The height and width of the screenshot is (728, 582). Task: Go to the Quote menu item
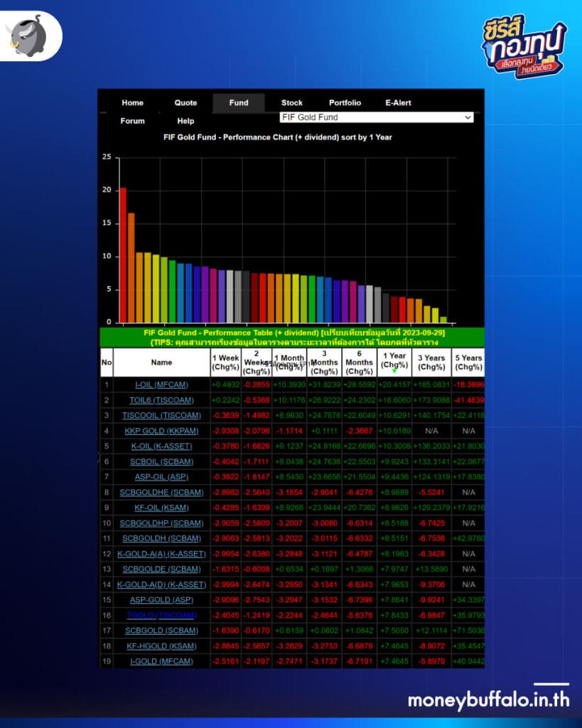[x=185, y=103]
